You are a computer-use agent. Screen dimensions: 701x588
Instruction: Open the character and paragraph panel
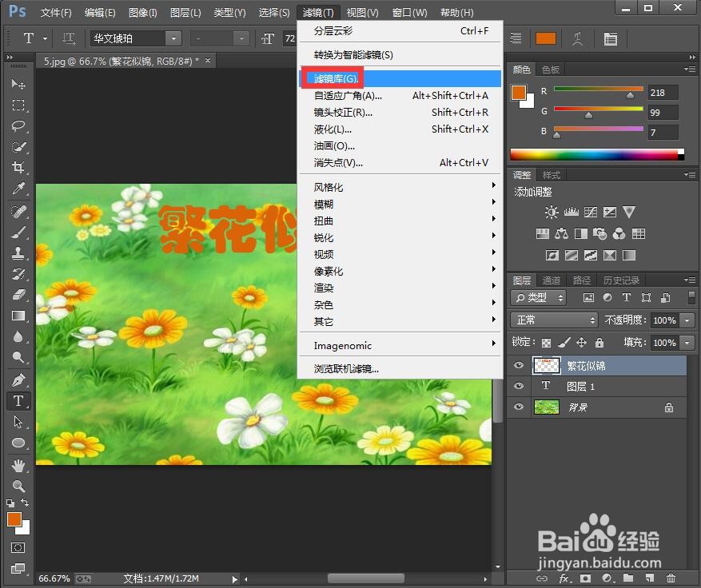coord(610,39)
